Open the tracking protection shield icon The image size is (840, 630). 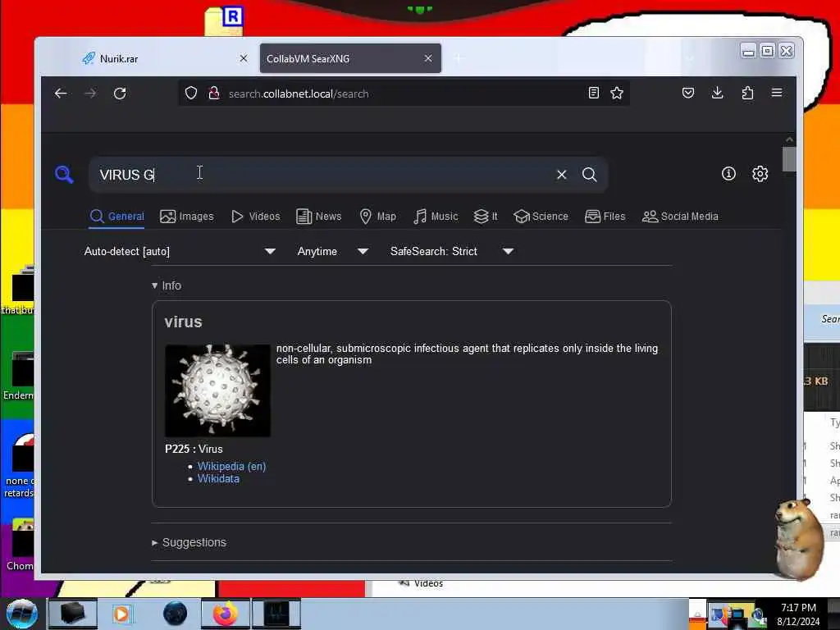191,94
